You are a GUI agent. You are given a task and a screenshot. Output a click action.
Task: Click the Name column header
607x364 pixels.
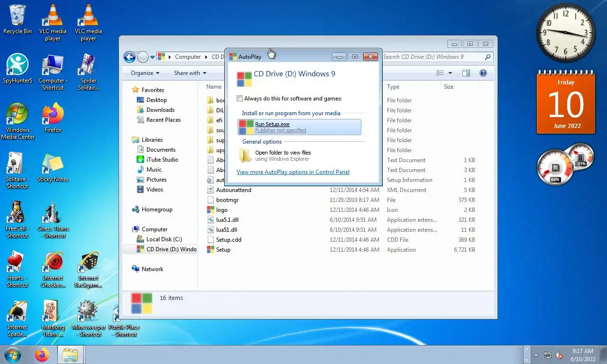coord(214,87)
